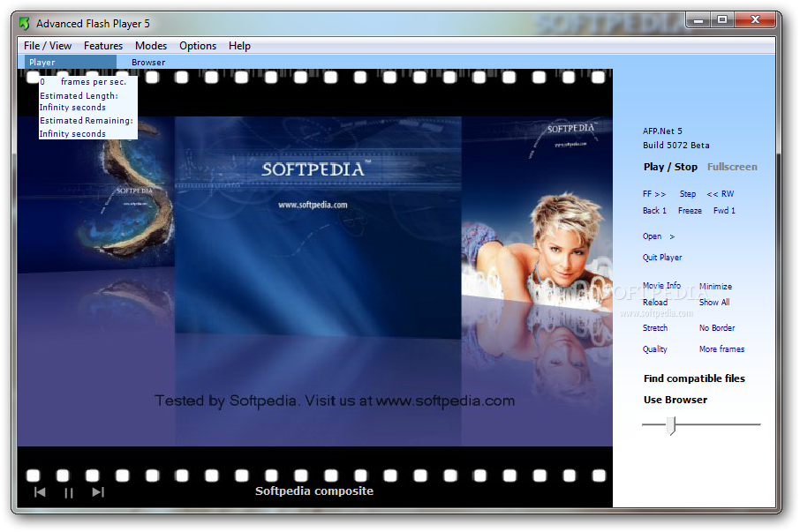The image size is (800, 532).
Task: Open the Features menu
Action: [103, 46]
